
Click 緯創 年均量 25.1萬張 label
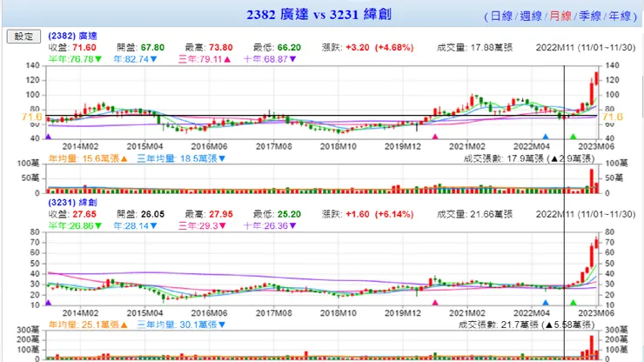(x=88, y=325)
